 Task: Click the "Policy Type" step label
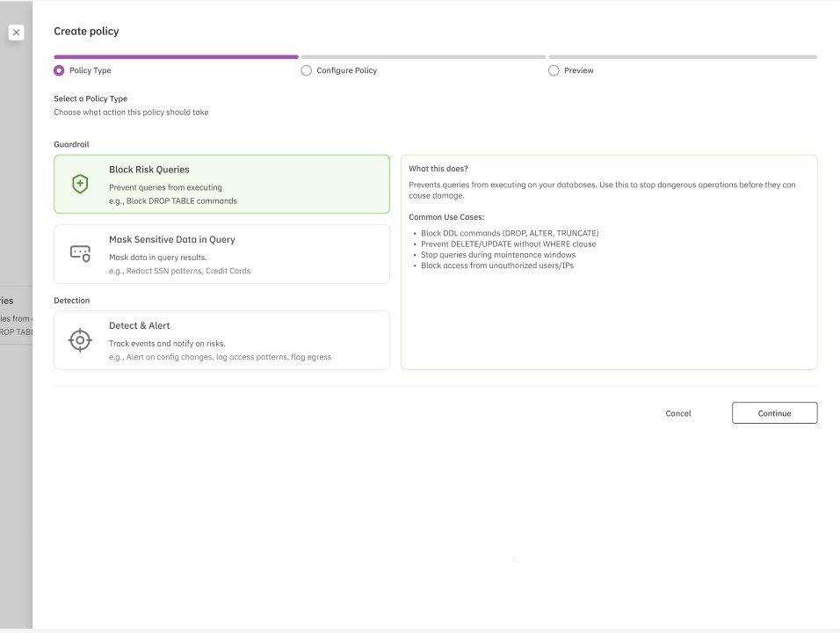tap(90, 70)
